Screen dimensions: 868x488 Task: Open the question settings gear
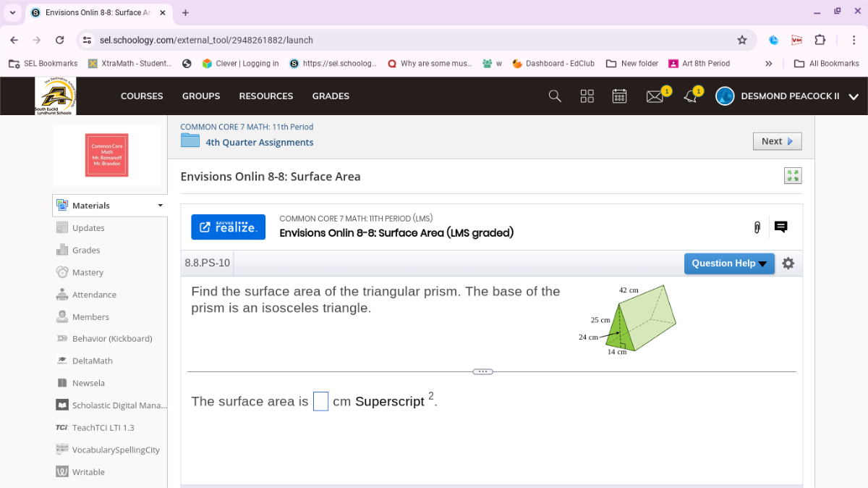click(x=788, y=264)
